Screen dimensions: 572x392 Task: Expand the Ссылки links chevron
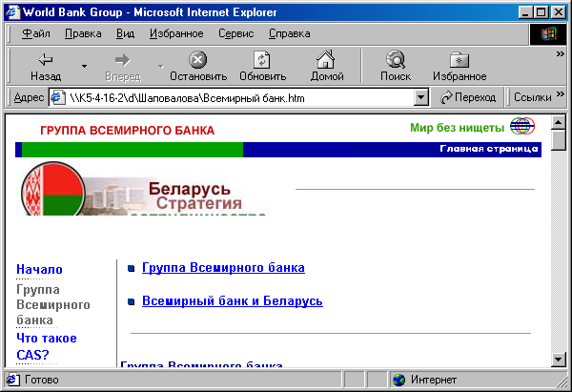[561, 94]
